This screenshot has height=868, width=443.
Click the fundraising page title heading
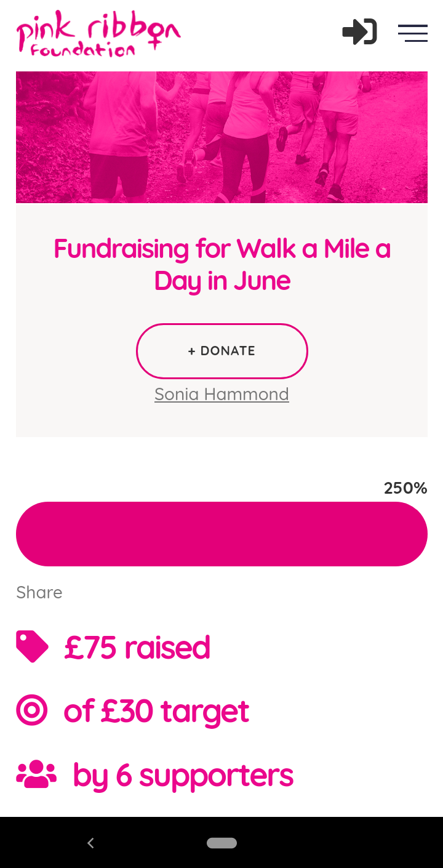[221, 265]
